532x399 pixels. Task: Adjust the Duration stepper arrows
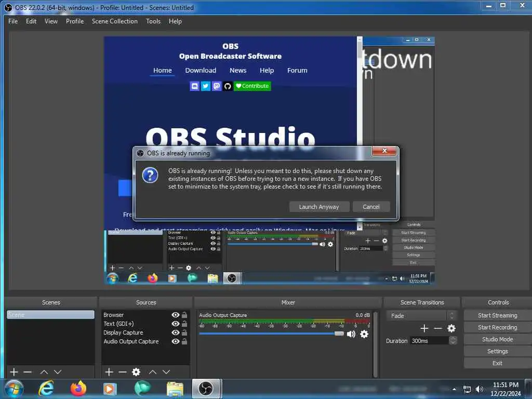point(453,341)
